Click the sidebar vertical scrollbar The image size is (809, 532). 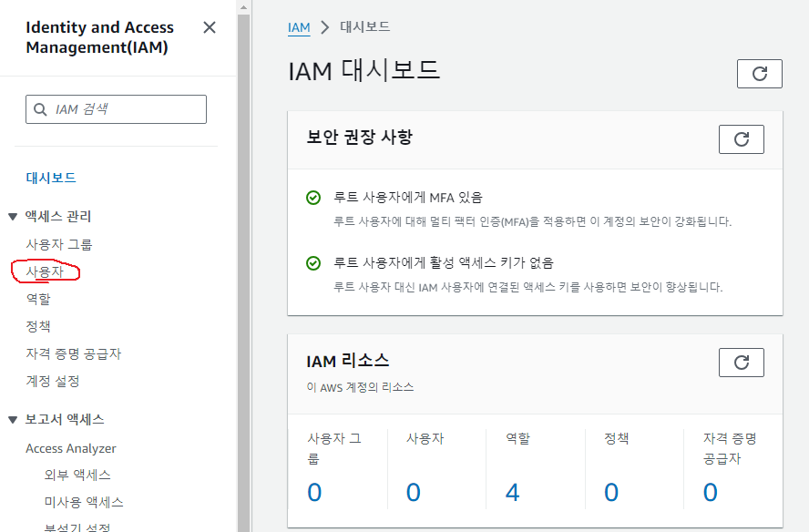(243, 273)
